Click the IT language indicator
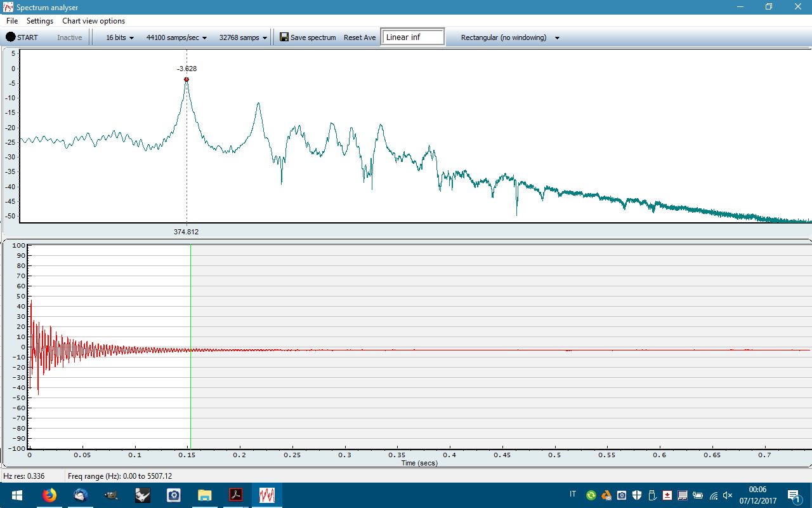The height and width of the screenshot is (508, 812). point(573,494)
